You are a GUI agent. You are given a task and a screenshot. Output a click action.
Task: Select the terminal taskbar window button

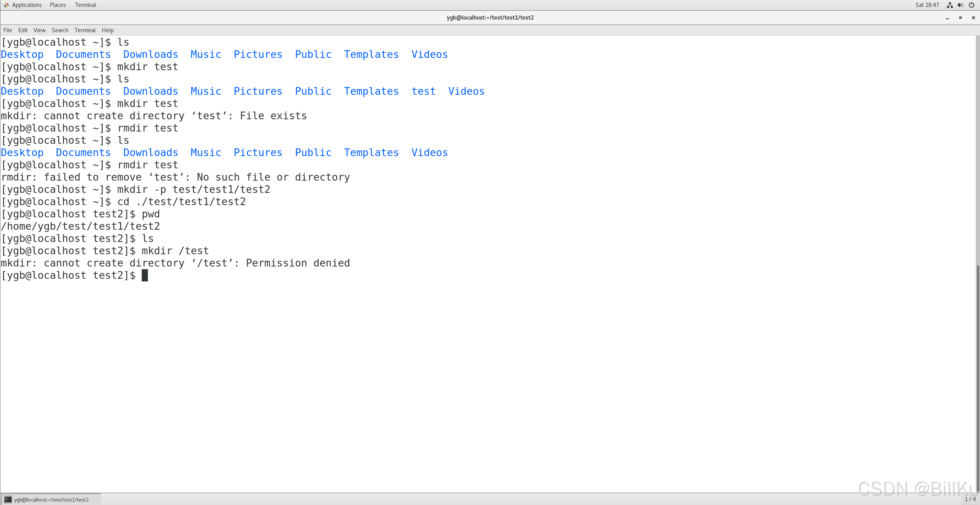(x=51, y=499)
